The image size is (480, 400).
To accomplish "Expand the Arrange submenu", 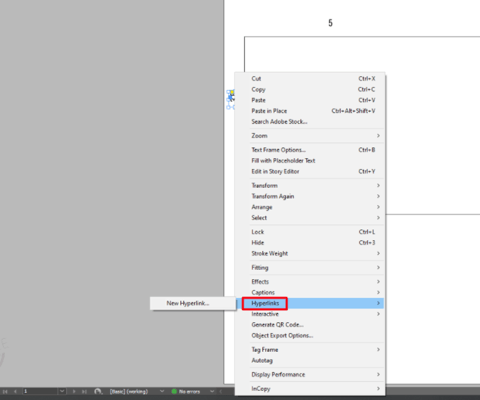I will (310, 207).
